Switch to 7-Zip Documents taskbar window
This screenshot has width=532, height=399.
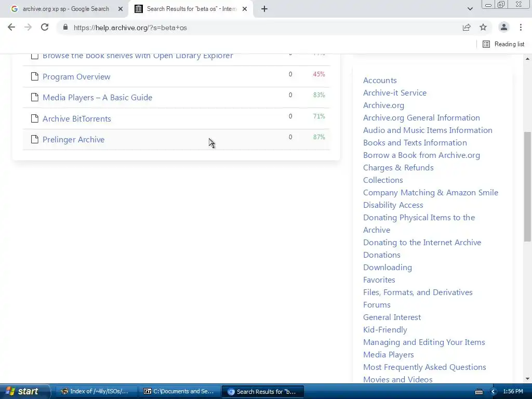[x=179, y=391]
